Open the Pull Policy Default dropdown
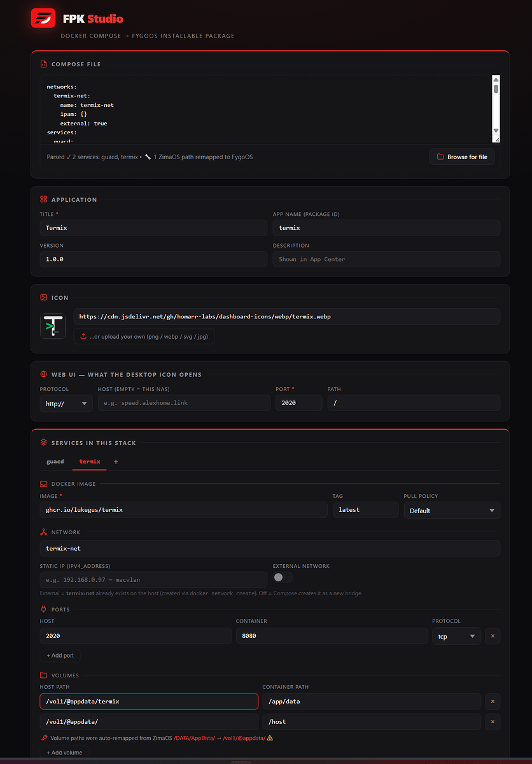Image resolution: width=532 pixels, height=764 pixels. coord(452,510)
